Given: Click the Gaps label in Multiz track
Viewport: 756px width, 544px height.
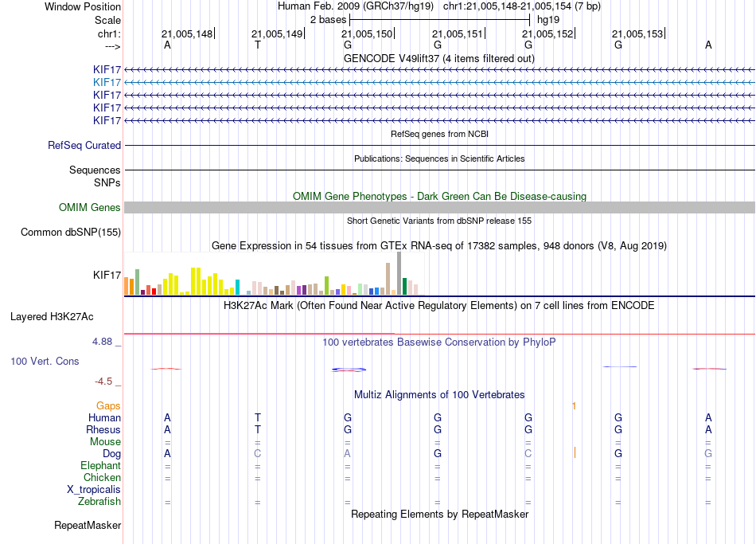Looking at the screenshot, I should click(x=108, y=406).
